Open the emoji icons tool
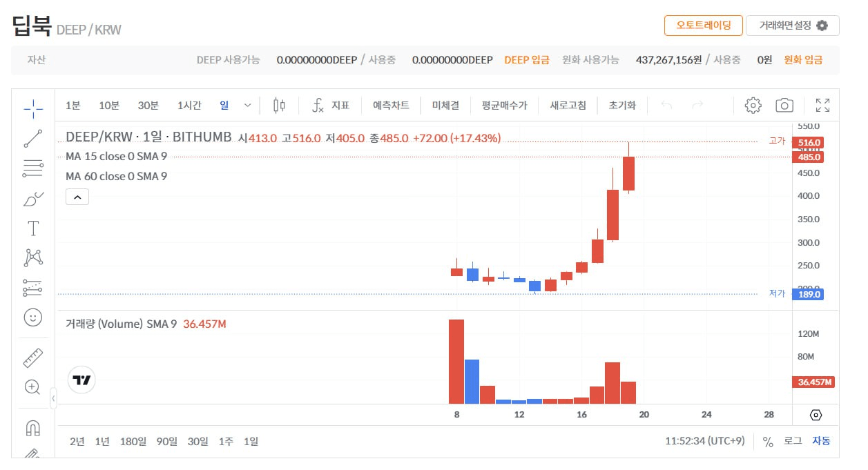Viewport: 868px width, 470px height. [x=32, y=317]
